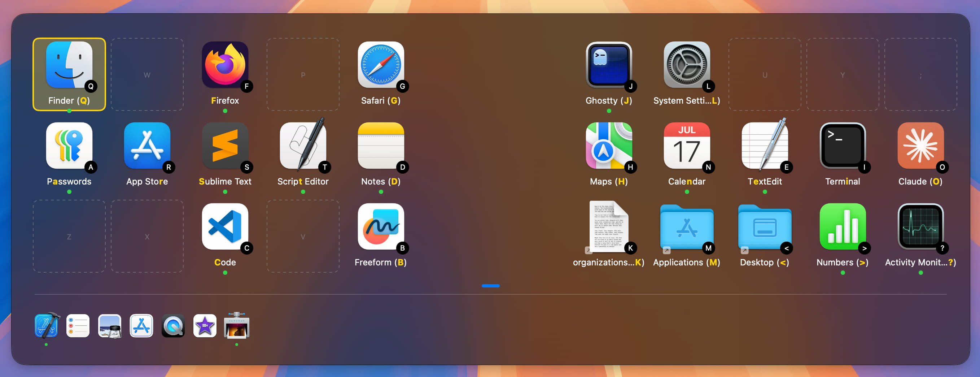Open the Applications folder shortcut

tap(686, 226)
